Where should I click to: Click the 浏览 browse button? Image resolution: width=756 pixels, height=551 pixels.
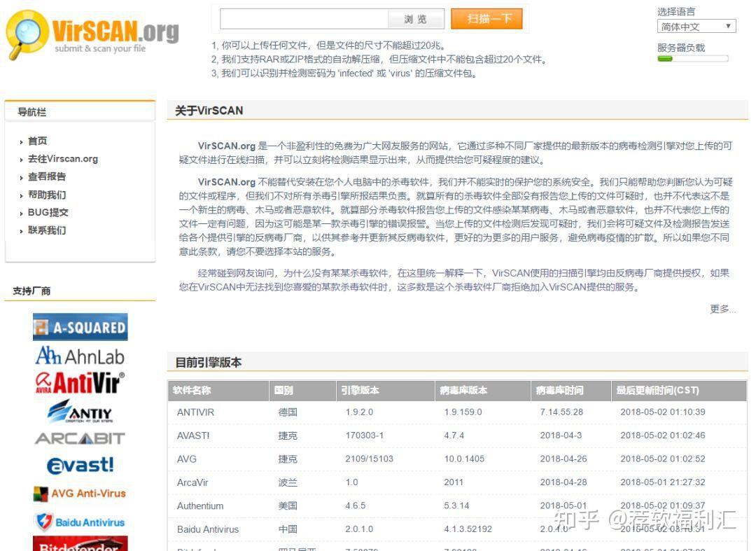click(416, 19)
